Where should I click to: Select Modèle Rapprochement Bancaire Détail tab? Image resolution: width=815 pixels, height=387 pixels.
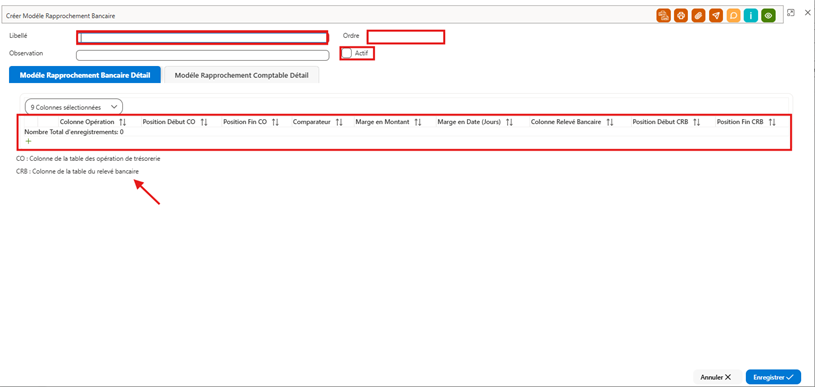coord(85,75)
